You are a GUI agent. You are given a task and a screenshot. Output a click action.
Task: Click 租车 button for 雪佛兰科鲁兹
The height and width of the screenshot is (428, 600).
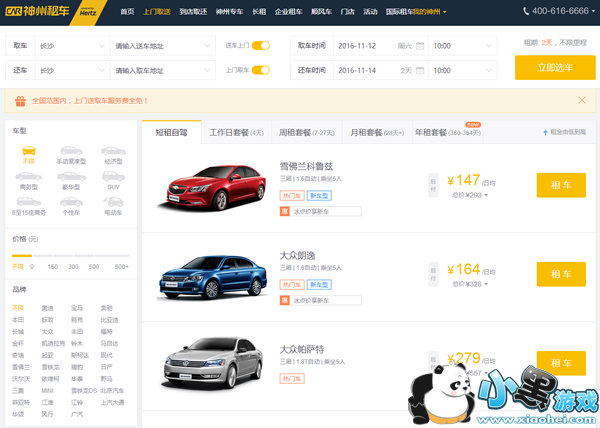pos(561,185)
